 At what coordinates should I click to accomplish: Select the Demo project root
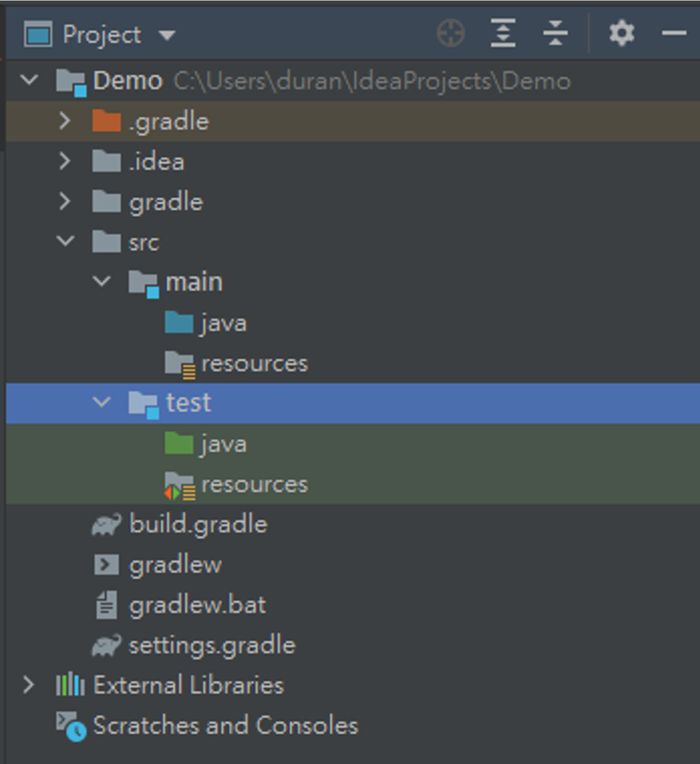tap(127, 81)
